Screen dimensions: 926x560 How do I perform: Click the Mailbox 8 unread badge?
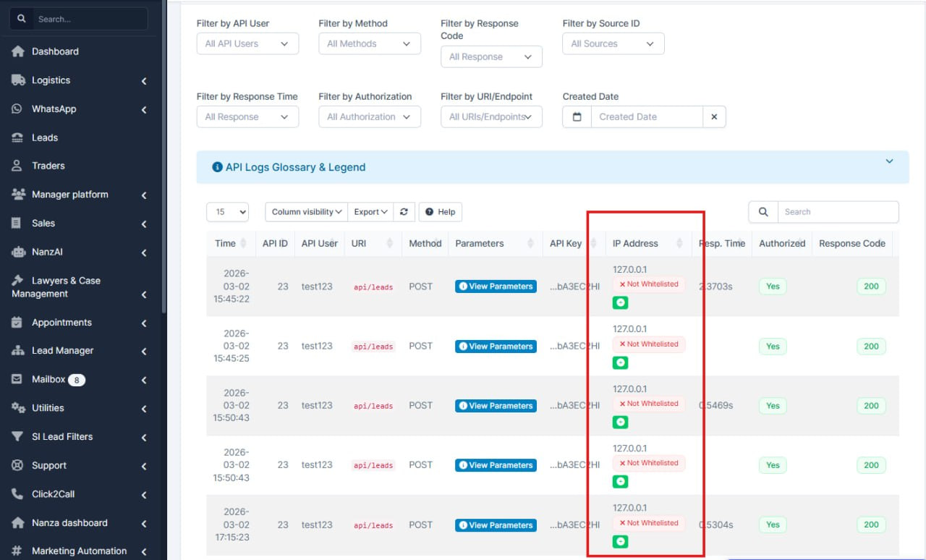(77, 380)
